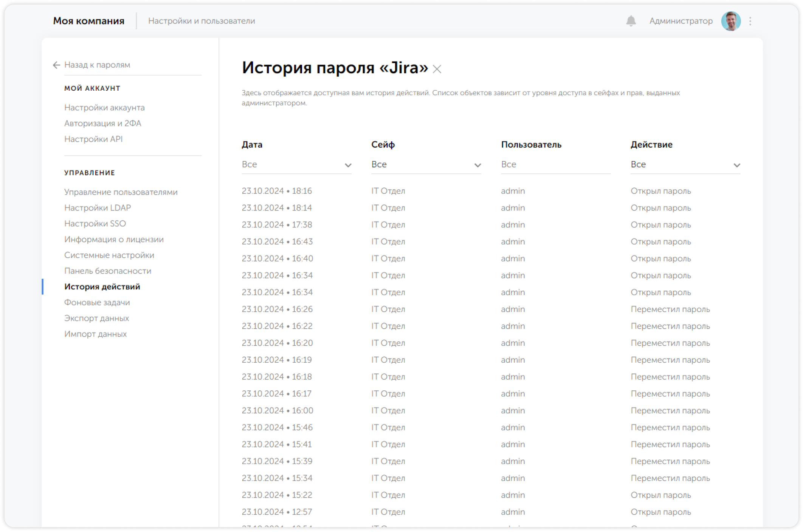Switch to «Настройки и пользователи» in the header
Viewport: 803px width, 532px height.
pos(202,21)
